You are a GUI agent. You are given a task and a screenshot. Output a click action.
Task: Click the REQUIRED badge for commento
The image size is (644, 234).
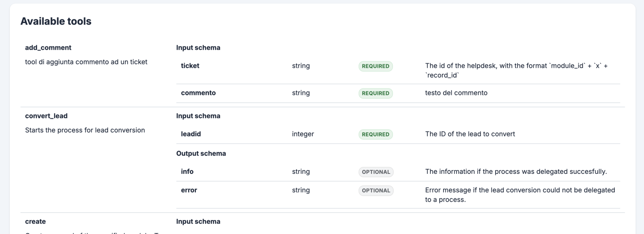pyautogui.click(x=376, y=93)
